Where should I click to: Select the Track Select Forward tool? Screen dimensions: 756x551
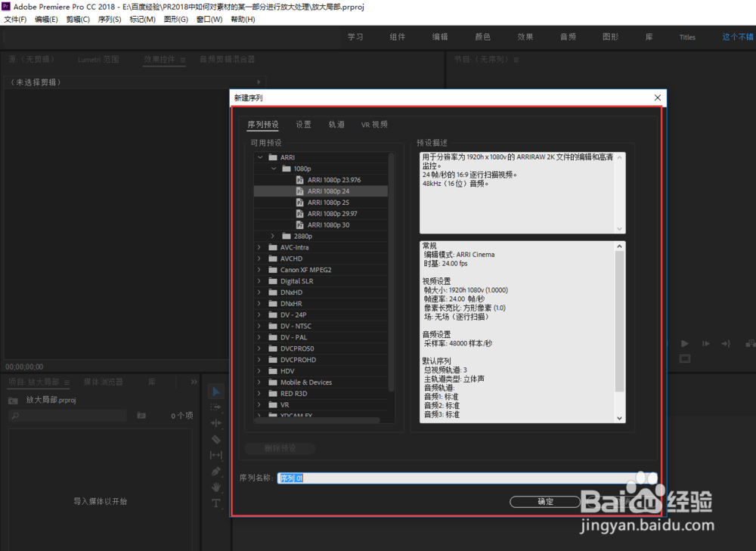point(215,407)
